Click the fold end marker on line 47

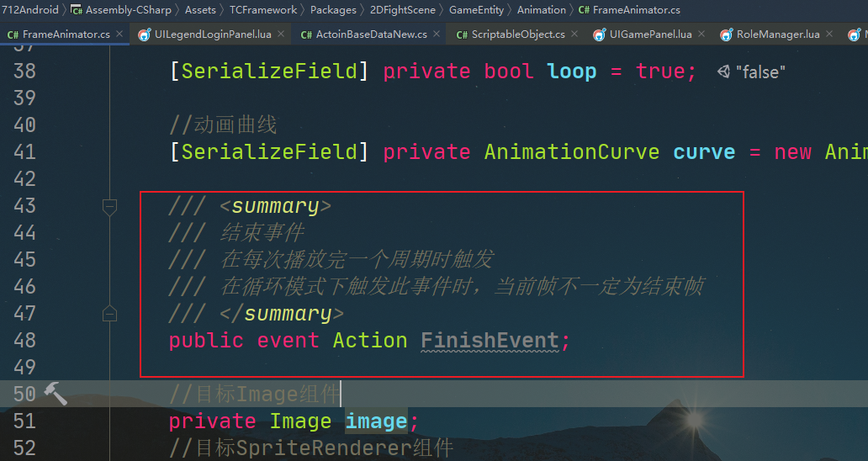pos(109,314)
